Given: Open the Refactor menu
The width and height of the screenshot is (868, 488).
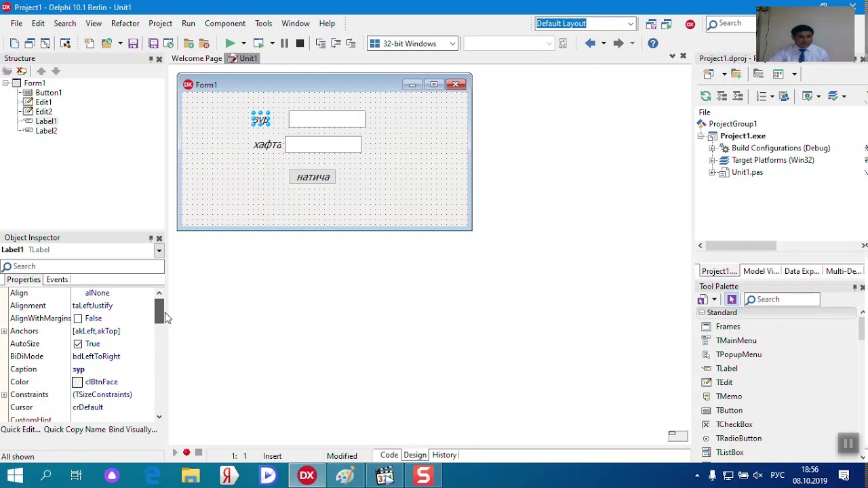Looking at the screenshot, I should pyautogui.click(x=125, y=23).
